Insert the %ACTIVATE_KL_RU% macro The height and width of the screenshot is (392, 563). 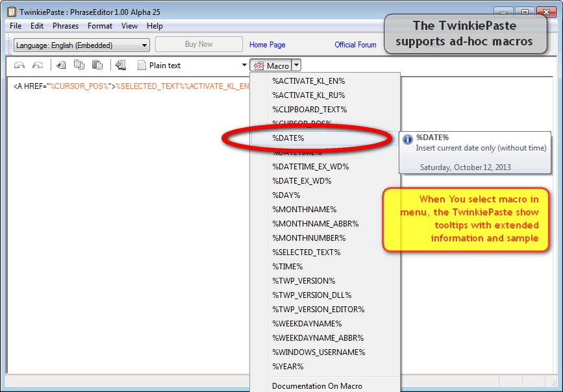click(325, 95)
